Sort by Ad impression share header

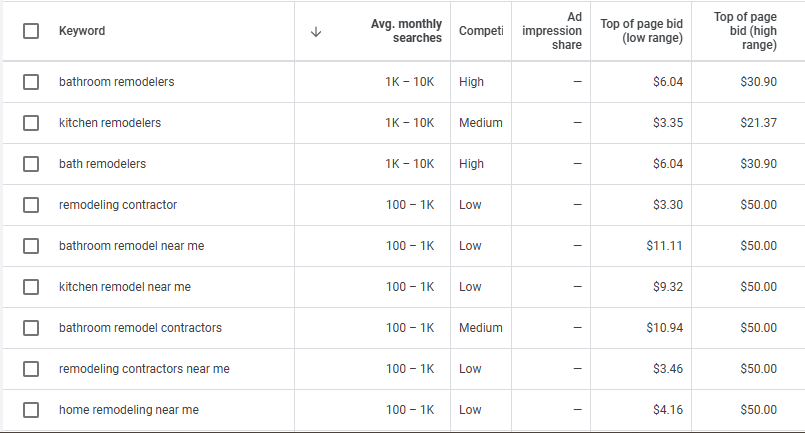(552, 31)
